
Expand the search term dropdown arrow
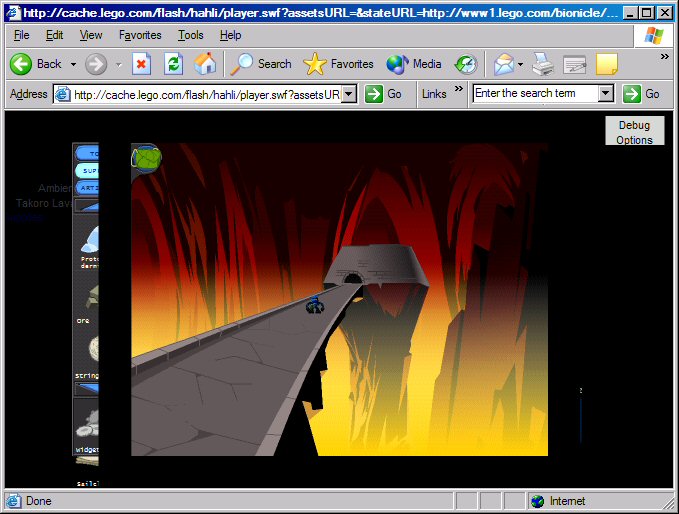(x=606, y=94)
